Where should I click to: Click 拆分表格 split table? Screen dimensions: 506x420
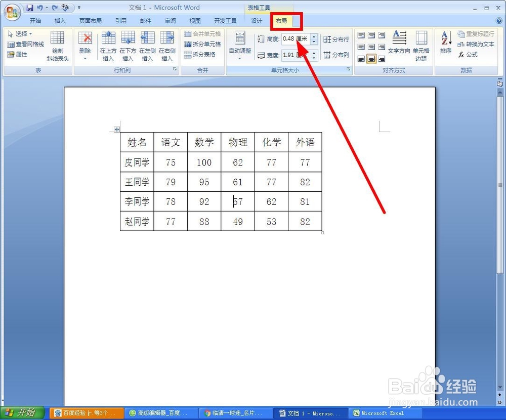click(x=199, y=55)
